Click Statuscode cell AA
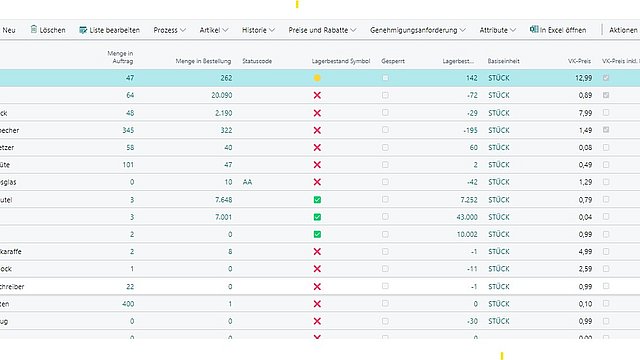The width and height of the screenshot is (640, 360). (247, 182)
